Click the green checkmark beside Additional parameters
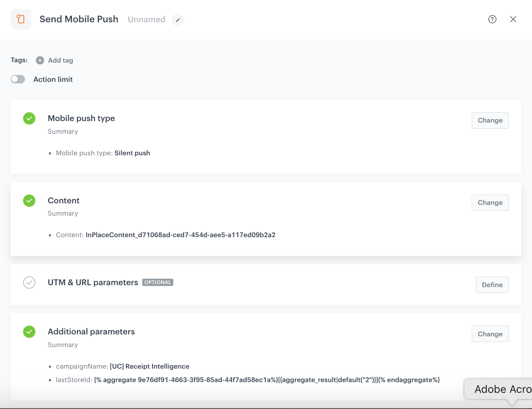The height and width of the screenshot is (409, 532). tap(29, 331)
